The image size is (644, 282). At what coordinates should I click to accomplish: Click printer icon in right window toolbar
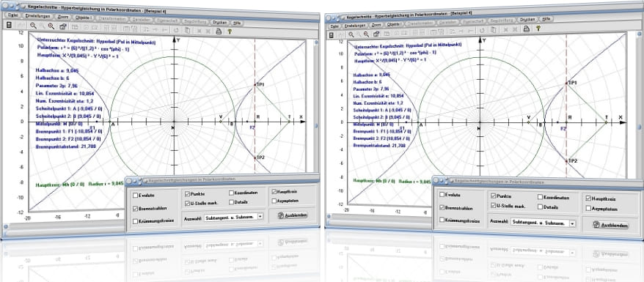coord(526,29)
